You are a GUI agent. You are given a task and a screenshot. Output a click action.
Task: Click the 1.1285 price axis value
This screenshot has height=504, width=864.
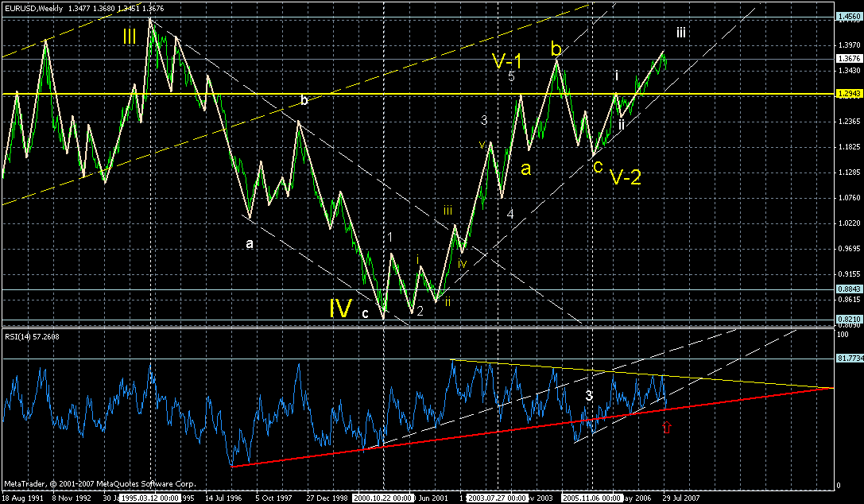pyautogui.click(x=849, y=172)
